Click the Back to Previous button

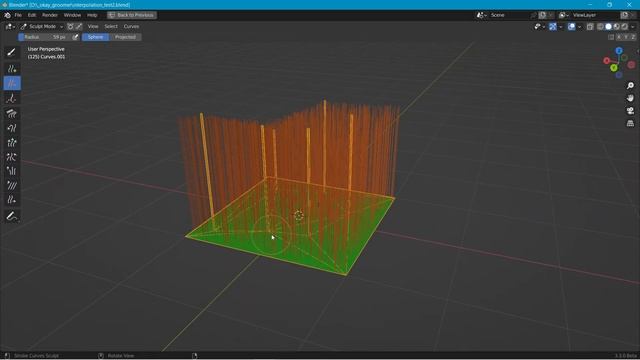click(x=132, y=15)
